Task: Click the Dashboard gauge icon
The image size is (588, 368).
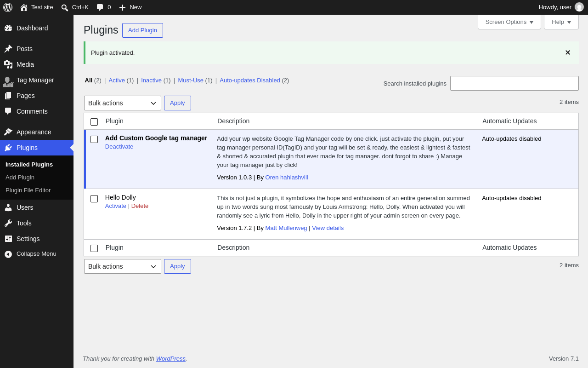Action: coord(8,28)
